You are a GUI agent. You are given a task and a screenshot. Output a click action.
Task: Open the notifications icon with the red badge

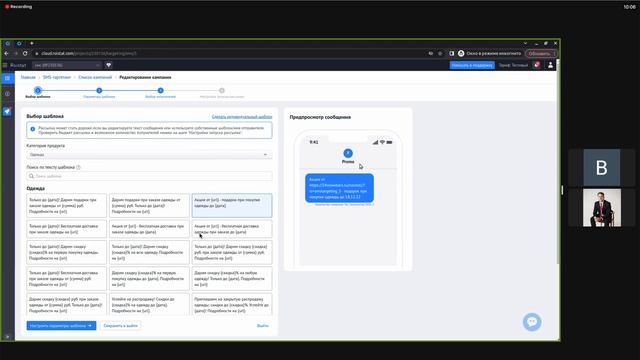click(x=537, y=65)
